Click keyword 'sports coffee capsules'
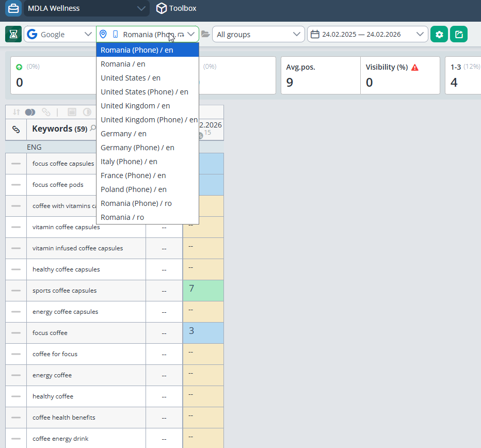481x448 pixels. [65, 291]
